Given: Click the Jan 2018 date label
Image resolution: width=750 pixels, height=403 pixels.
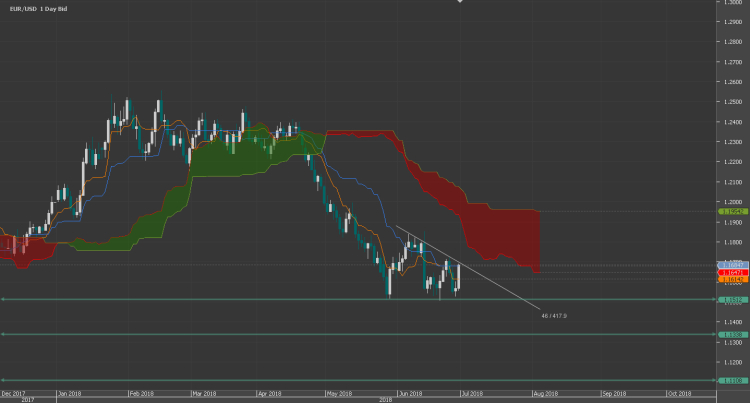Looking at the screenshot, I should coord(70,394).
